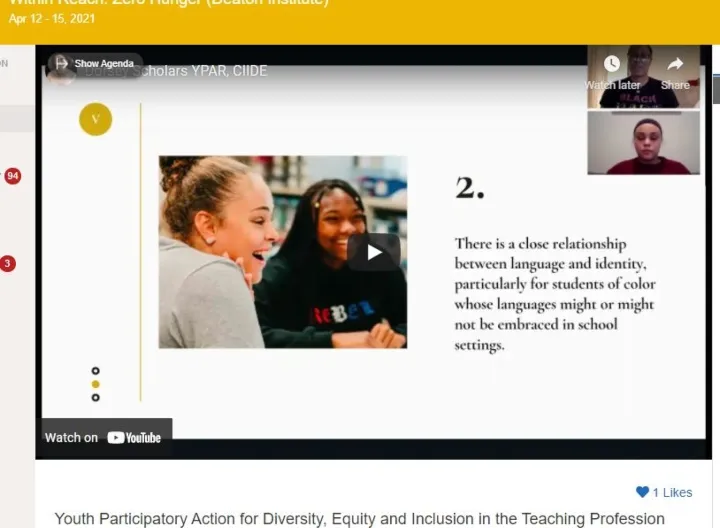Click the Watch later clock icon
This screenshot has height=528, width=720.
[x=612, y=65]
